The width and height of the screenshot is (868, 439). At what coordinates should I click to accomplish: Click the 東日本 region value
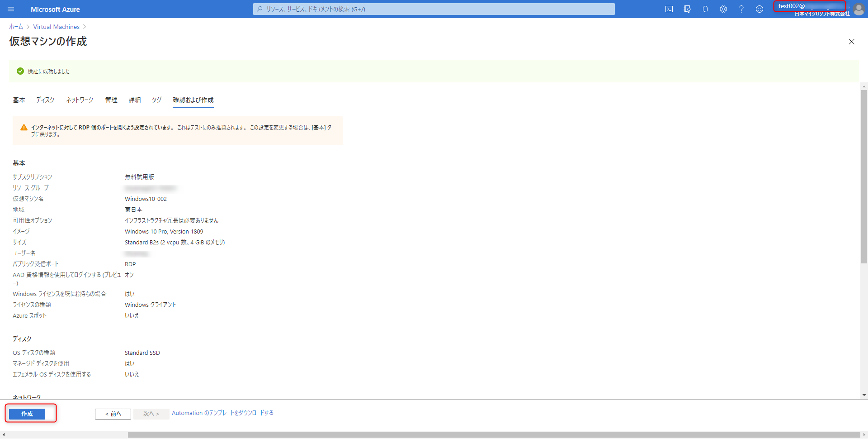point(133,210)
